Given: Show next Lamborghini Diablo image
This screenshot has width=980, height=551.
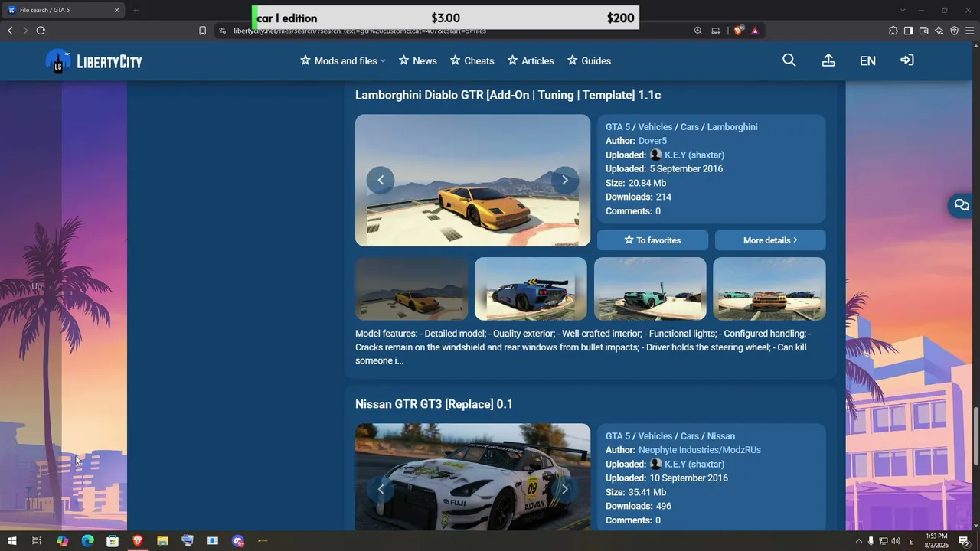Looking at the screenshot, I should (565, 181).
